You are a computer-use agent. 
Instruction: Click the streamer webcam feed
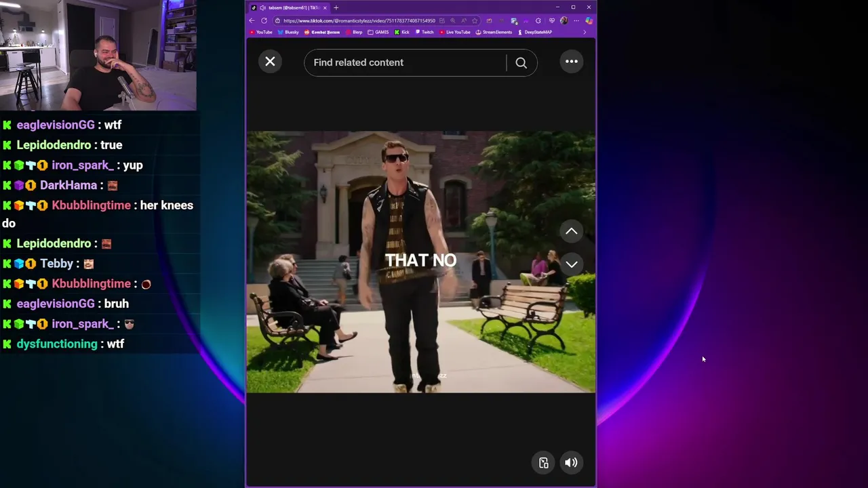[98, 55]
